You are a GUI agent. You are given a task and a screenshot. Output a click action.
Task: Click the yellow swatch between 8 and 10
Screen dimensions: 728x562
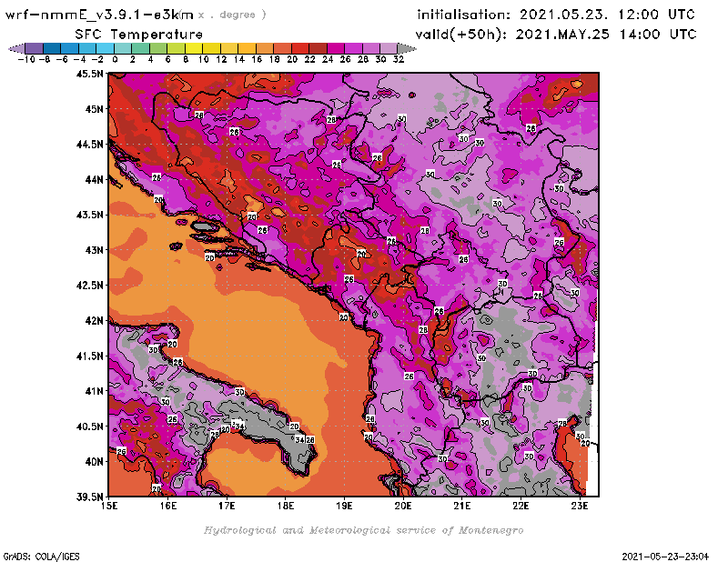pos(194,48)
